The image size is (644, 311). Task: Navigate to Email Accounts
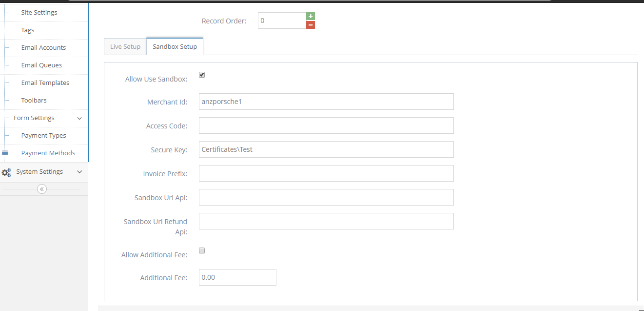[43, 47]
